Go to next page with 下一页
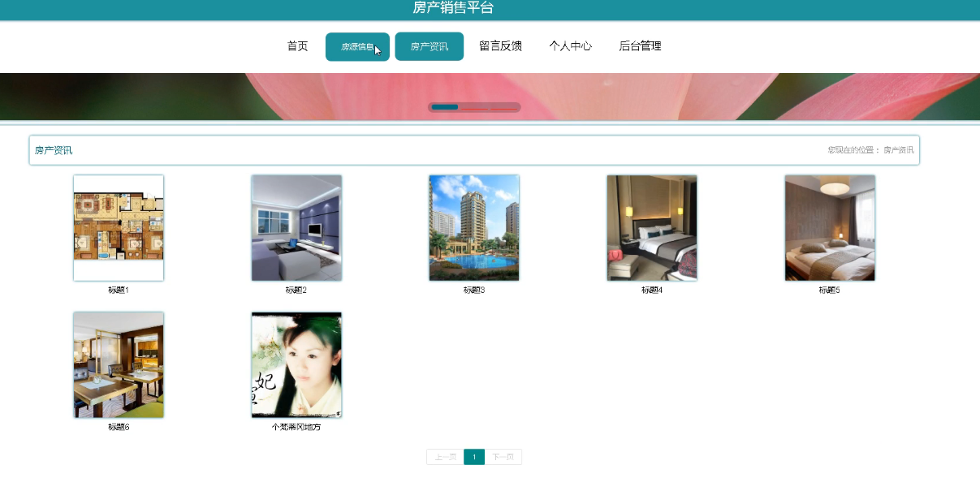This screenshot has height=478, width=980. click(503, 457)
